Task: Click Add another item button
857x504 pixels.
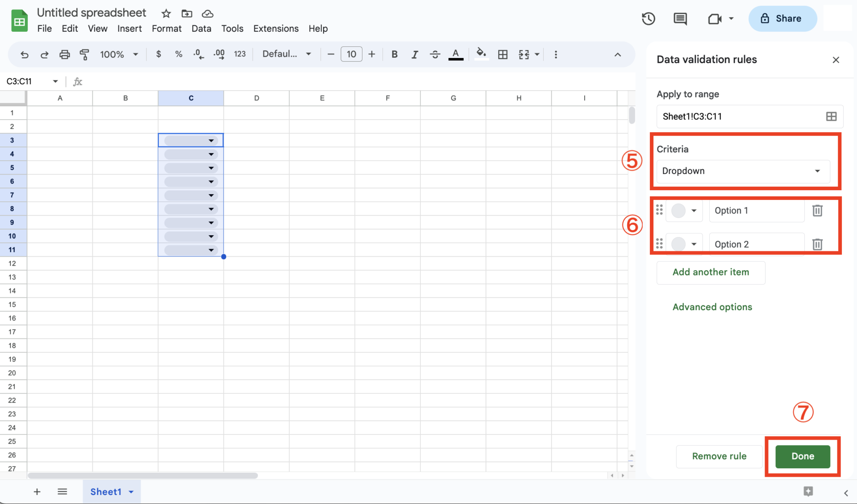Action: pyautogui.click(x=711, y=272)
